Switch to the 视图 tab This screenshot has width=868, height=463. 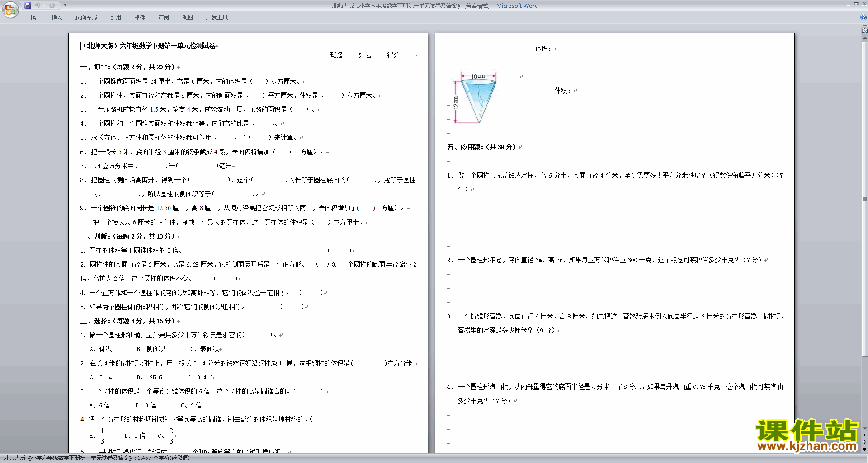click(x=187, y=18)
